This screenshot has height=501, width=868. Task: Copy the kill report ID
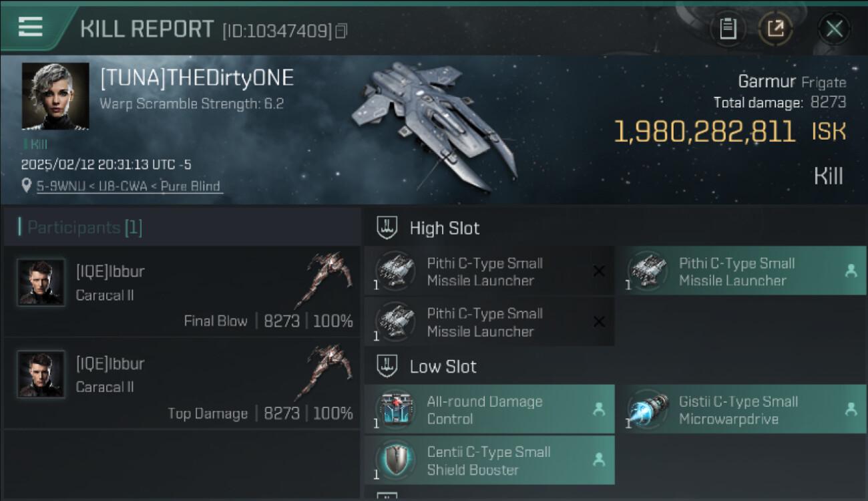click(x=341, y=31)
